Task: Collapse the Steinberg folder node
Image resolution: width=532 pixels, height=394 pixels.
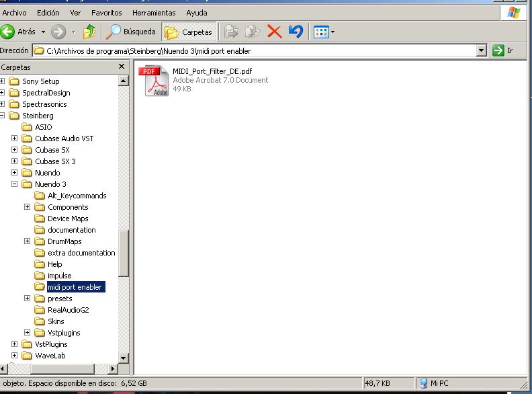Action: (x=2, y=116)
